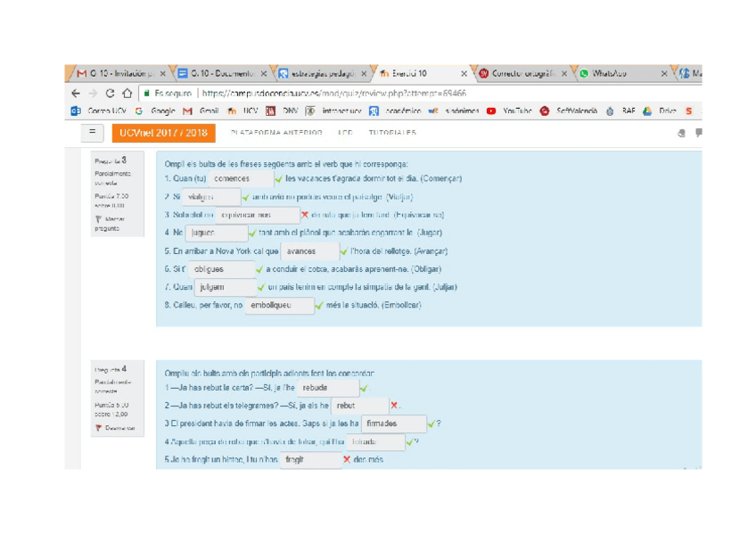This screenshot has height=534, width=756.
Task: Click the notifications bell icon
Action: pyautogui.click(x=681, y=133)
